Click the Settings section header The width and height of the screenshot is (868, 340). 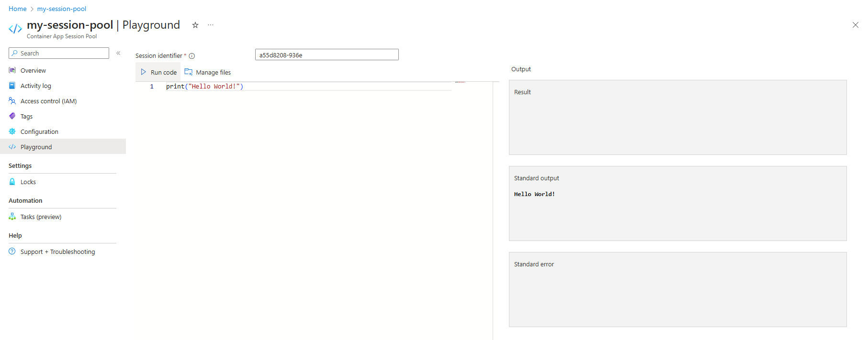tap(20, 165)
